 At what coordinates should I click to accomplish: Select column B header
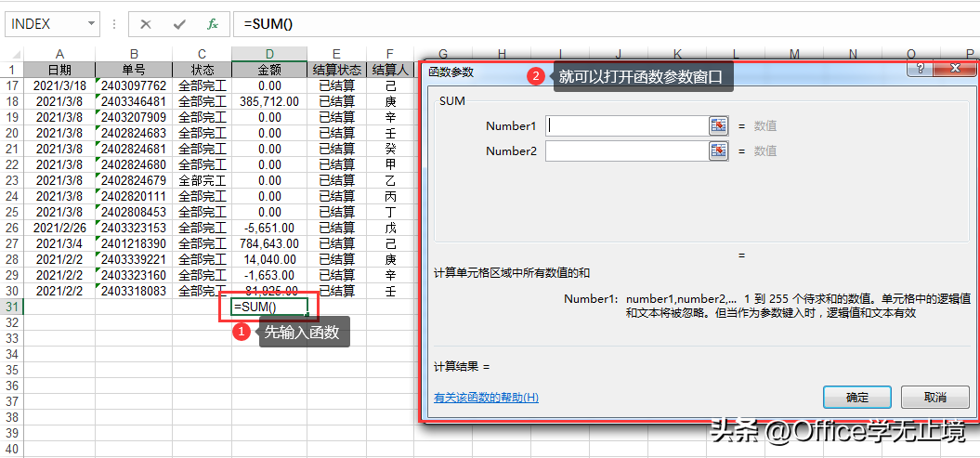pyautogui.click(x=134, y=55)
